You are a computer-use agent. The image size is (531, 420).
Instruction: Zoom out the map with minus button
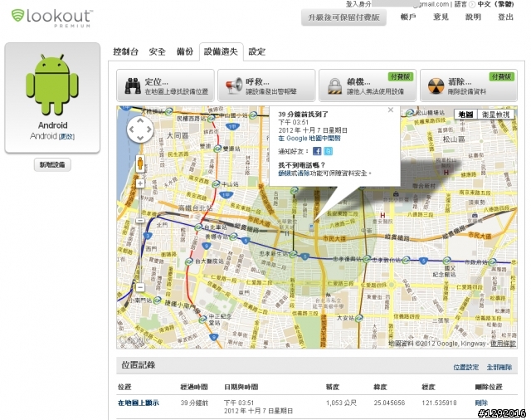(140, 287)
